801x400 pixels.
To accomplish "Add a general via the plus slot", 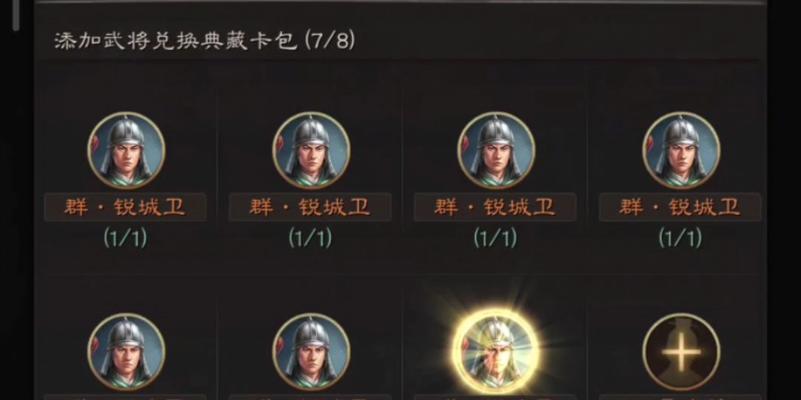I will (681, 352).
